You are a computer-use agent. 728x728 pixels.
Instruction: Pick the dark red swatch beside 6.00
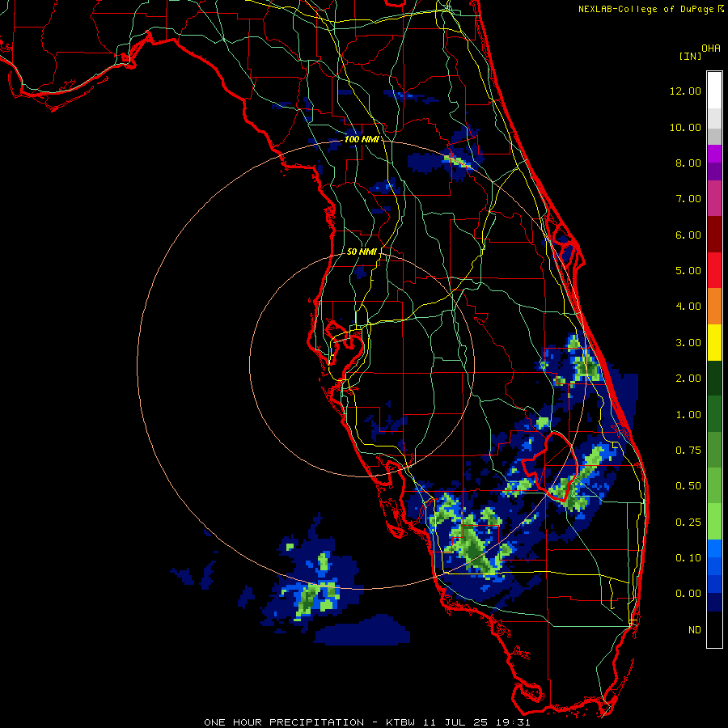click(714, 235)
